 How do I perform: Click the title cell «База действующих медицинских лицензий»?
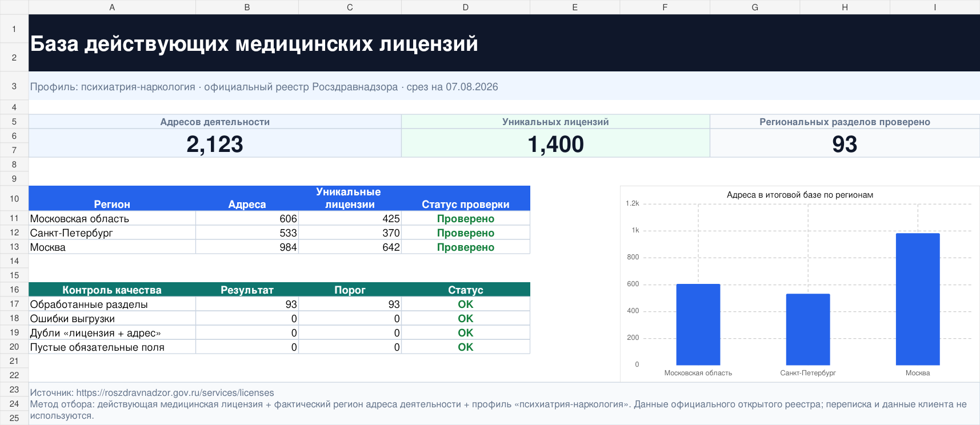click(504, 43)
